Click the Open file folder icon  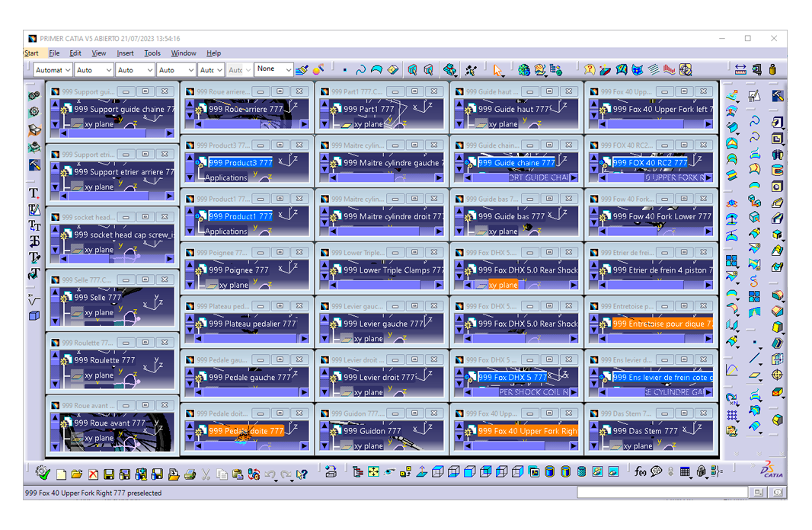pyautogui.click(x=77, y=474)
